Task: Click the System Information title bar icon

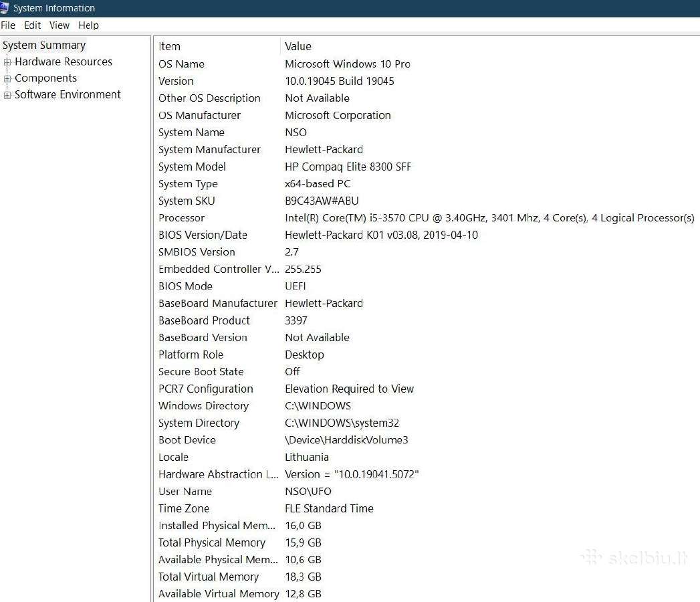Action: pyautogui.click(x=4, y=7)
